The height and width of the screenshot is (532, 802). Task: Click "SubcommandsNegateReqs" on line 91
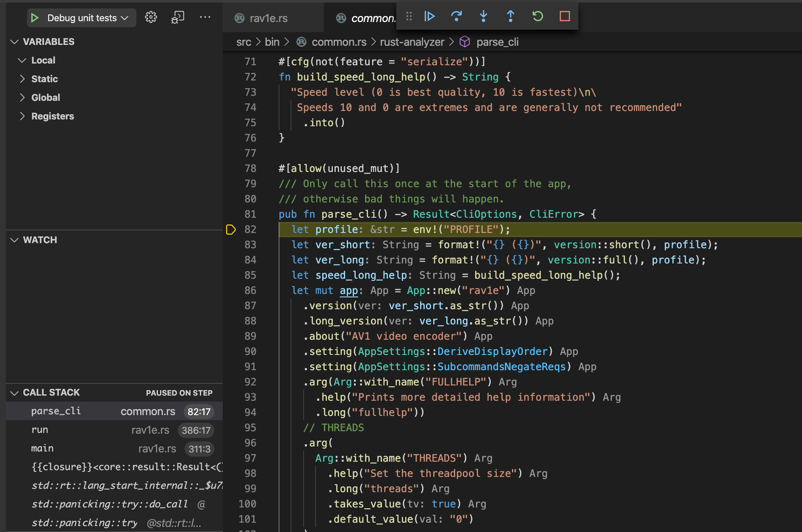(502, 367)
